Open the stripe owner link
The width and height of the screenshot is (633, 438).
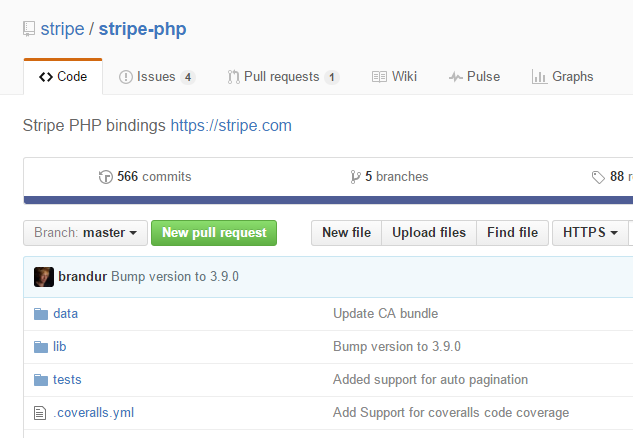(63, 29)
